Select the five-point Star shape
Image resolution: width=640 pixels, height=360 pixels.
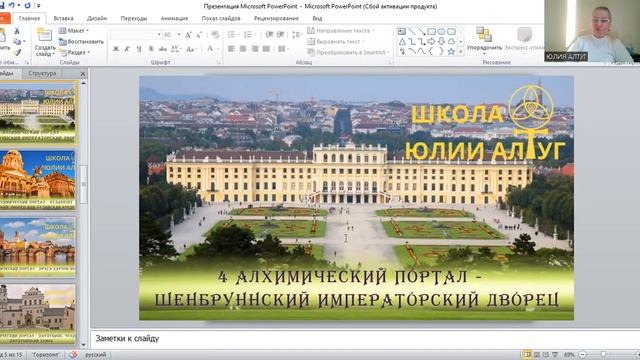click(451, 51)
